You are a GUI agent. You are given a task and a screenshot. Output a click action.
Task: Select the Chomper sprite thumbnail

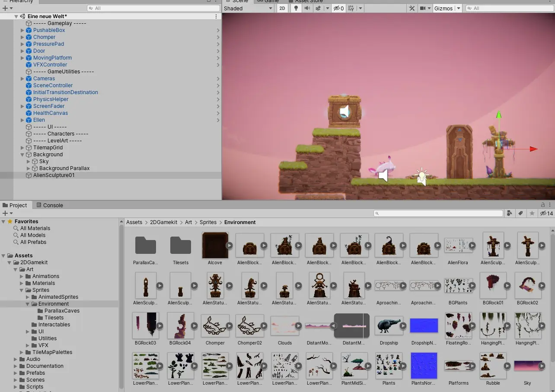point(215,325)
